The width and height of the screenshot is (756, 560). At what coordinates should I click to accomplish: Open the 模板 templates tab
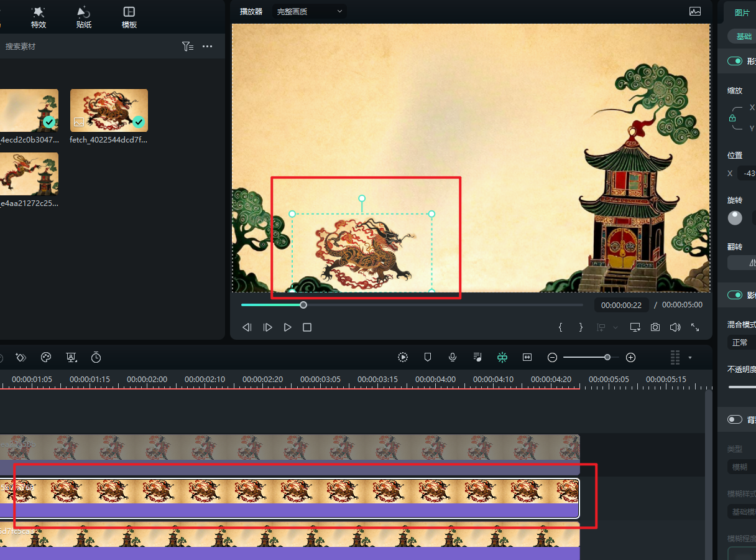[129, 17]
